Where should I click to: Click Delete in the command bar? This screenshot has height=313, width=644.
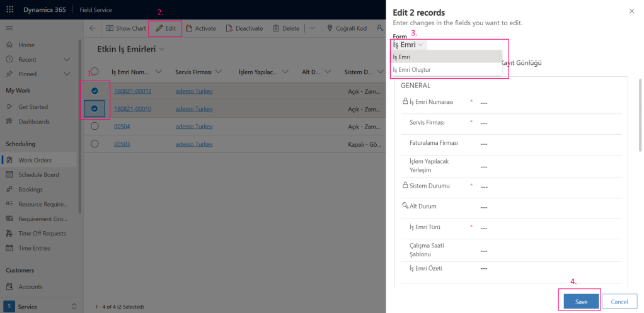pyautogui.click(x=286, y=28)
